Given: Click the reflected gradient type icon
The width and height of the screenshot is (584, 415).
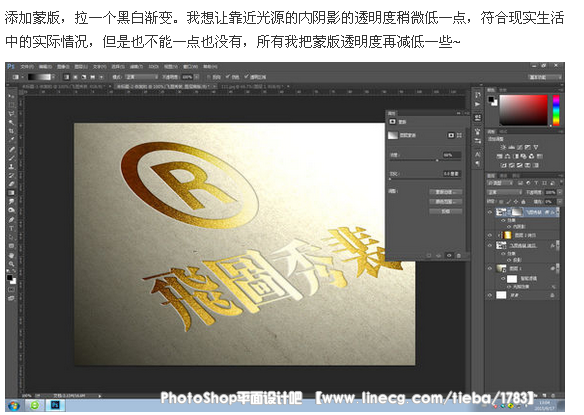Looking at the screenshot, I should 92,77.
